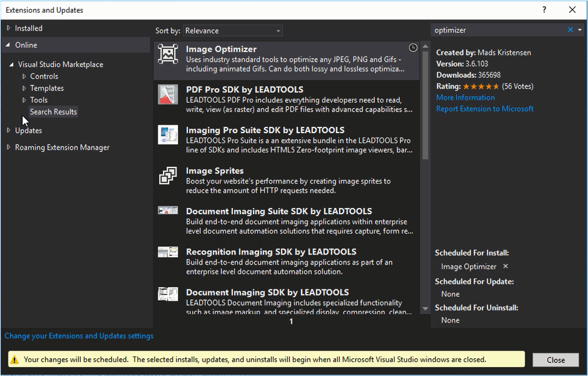Expand the Controls node under Marketplace
The image size is (588, 376).
pos(24,77)
